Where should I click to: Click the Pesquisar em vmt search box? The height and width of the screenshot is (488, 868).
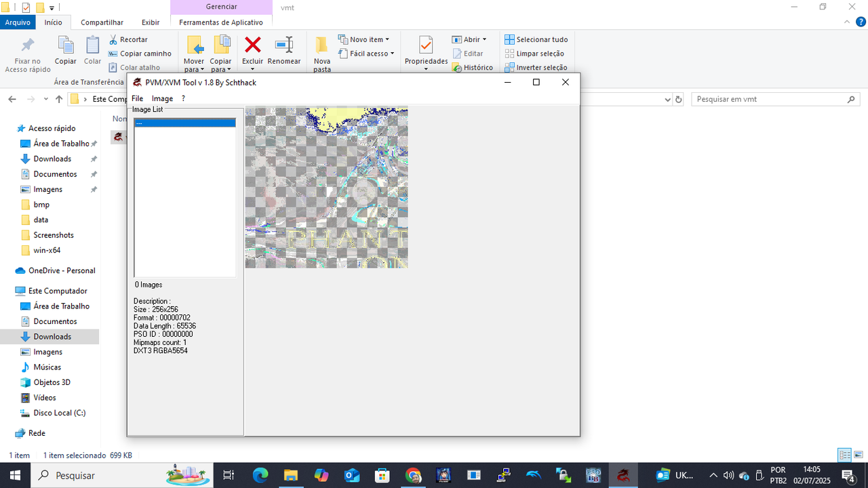coord(776,99)
